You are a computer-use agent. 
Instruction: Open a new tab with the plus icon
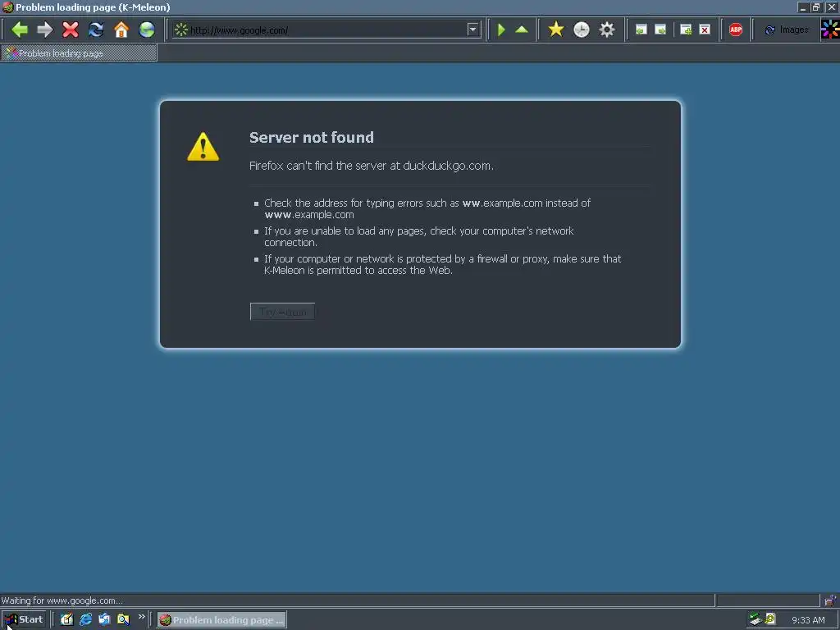685,30
